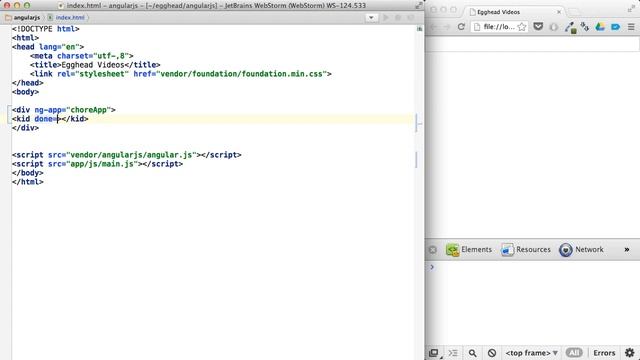Image resolution: width=640 pixels, height=360 pixels.
Task: Open WebStorm run configuration dropdown
Action: coord(371,18)
